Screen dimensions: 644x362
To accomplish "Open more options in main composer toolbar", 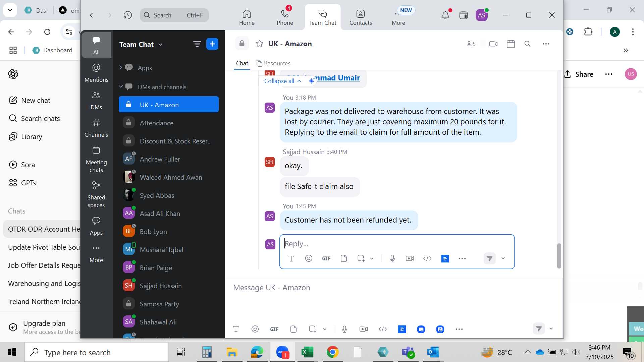I will point(459,329).
